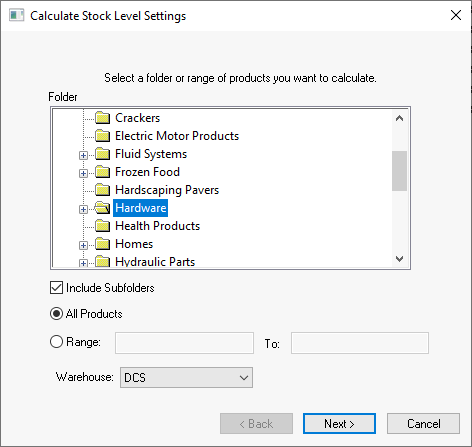Expand the Hardware folder node
This screenshot has width=472, height=447.
83,209
